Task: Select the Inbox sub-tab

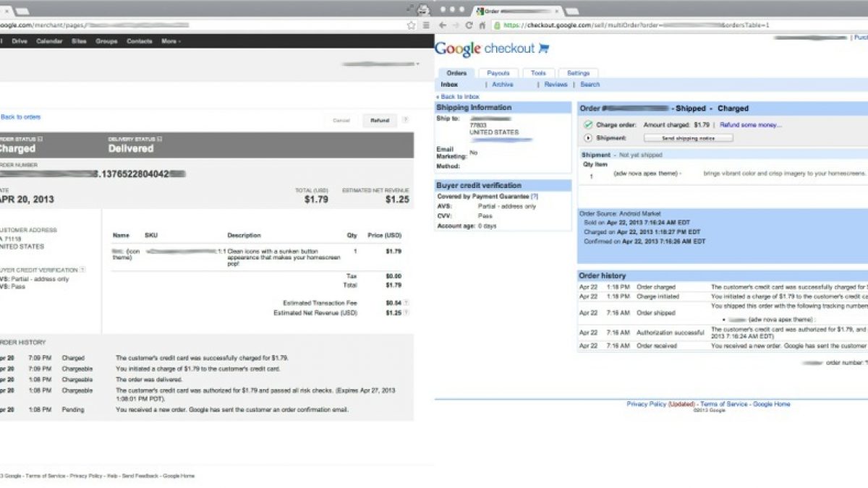Action: 449,85
